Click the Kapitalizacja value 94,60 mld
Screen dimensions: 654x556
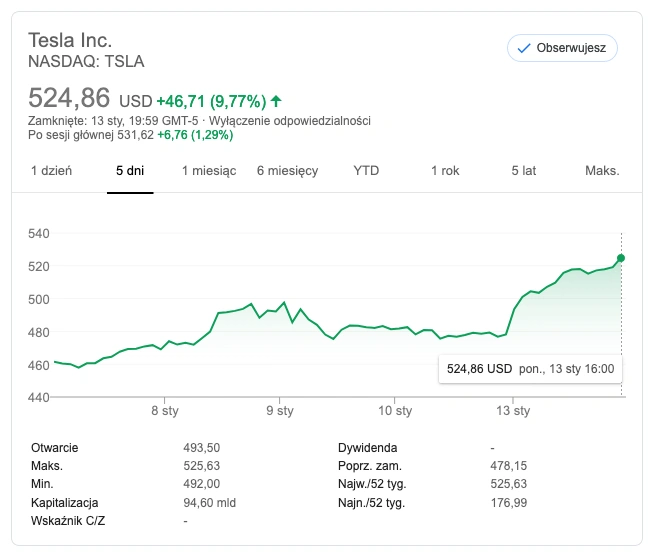pos(209,503)
